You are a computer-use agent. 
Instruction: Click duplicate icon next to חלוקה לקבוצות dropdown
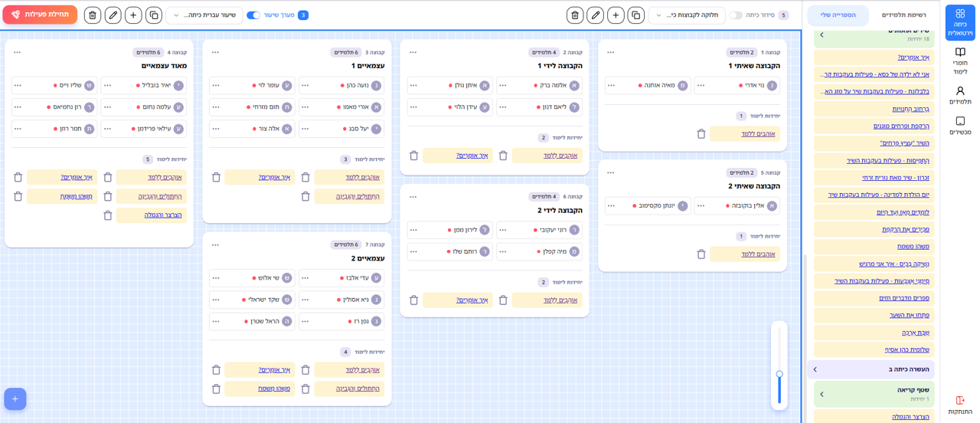[x=635, y=15]
